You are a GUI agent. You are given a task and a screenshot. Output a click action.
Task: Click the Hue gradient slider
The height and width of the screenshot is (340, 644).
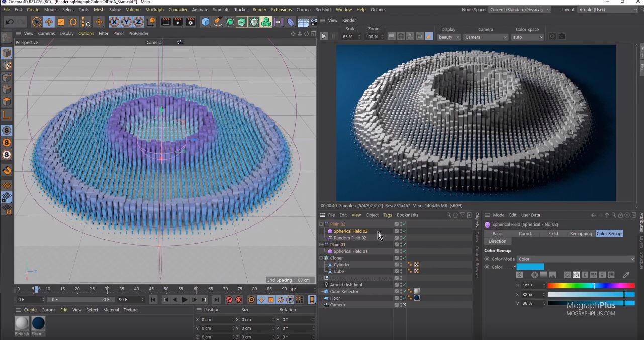[x=591, y=286]
